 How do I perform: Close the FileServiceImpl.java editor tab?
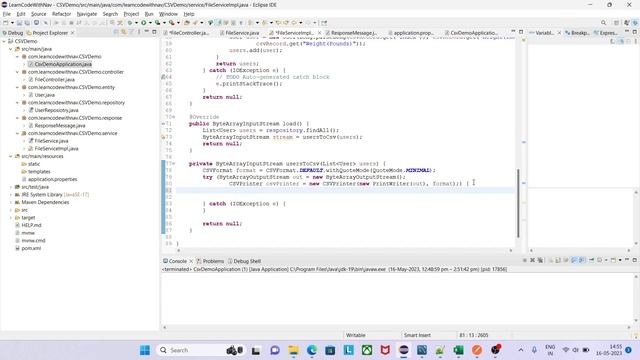click(319, 33)
